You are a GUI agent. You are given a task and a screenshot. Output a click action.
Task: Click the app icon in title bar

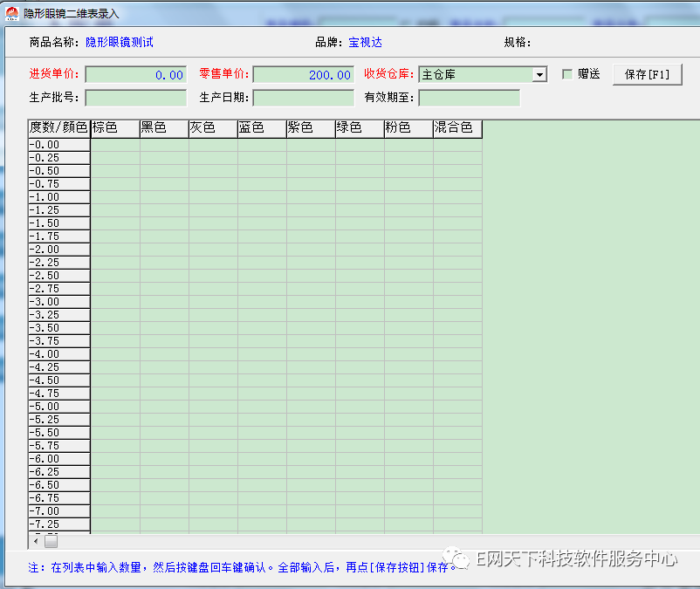[x=12, y=13]
